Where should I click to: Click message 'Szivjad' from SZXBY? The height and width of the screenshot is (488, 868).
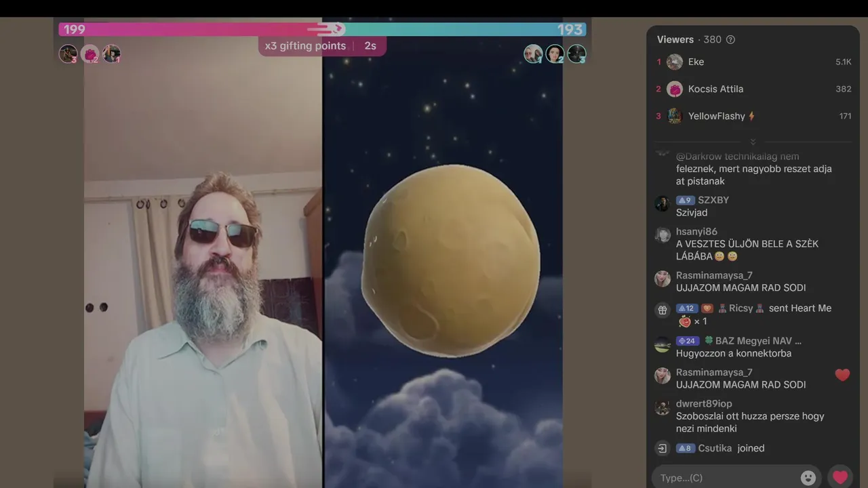click(x=692, y=212)
